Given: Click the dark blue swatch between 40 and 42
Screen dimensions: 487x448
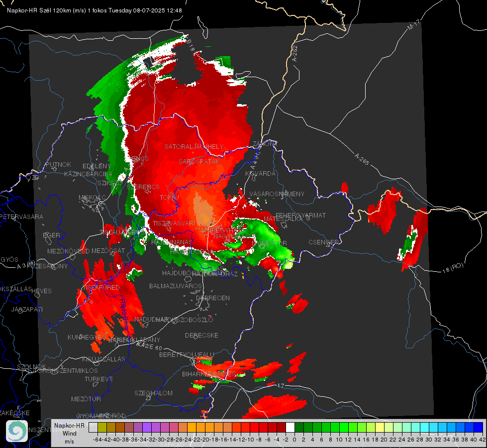Looking at the screenshot, I should [x=479, y=427].
